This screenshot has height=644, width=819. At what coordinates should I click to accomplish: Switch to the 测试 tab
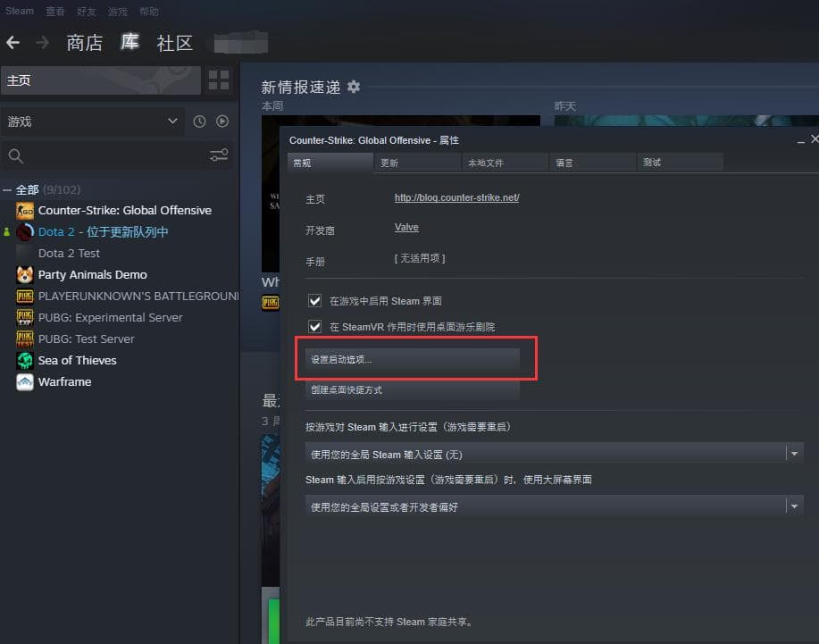680,163
